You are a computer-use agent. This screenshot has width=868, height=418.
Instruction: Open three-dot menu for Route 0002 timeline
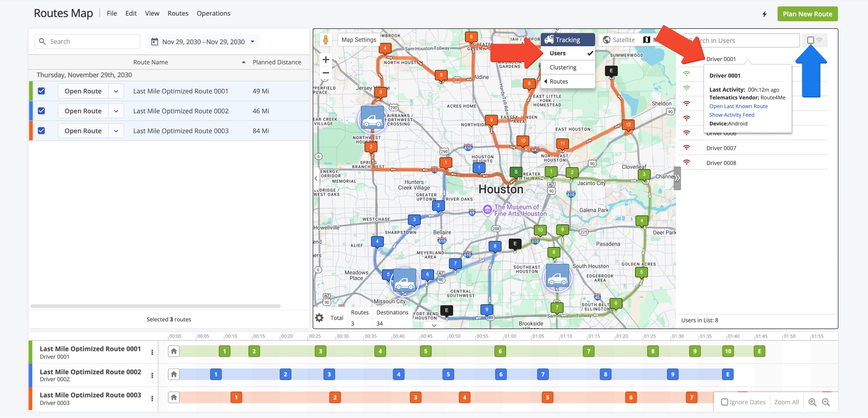click(x=152, y=375)
